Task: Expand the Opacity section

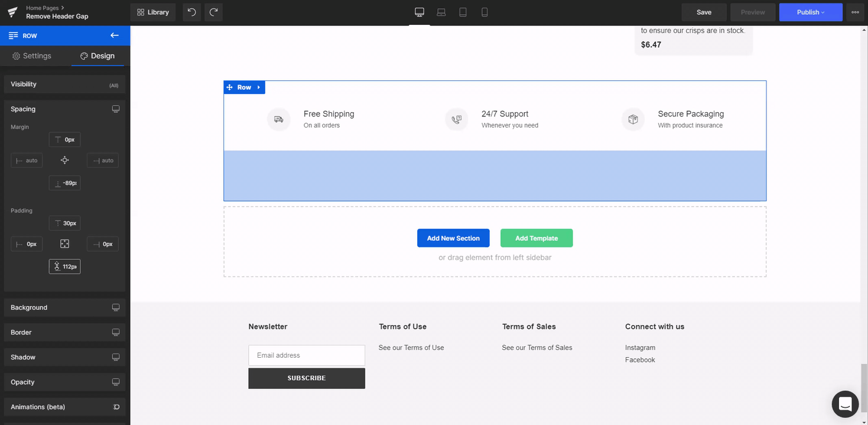Action: click(x=64, y=382)
